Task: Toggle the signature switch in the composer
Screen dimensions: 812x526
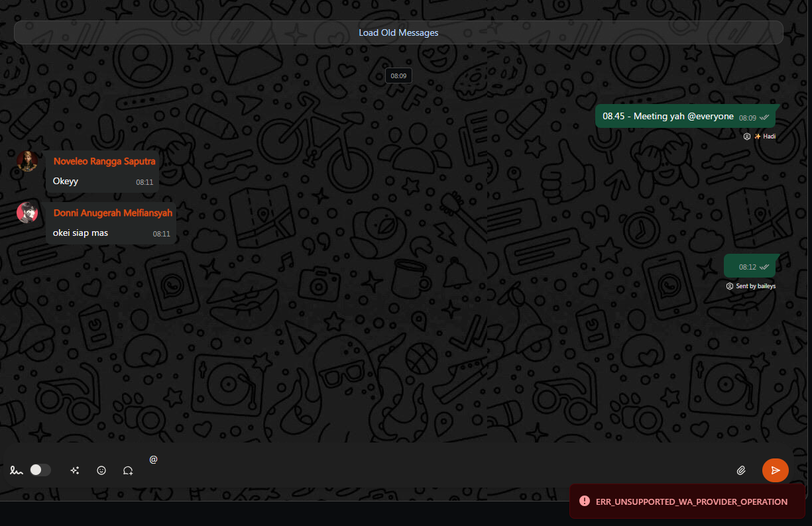Action: coord(40,470)
